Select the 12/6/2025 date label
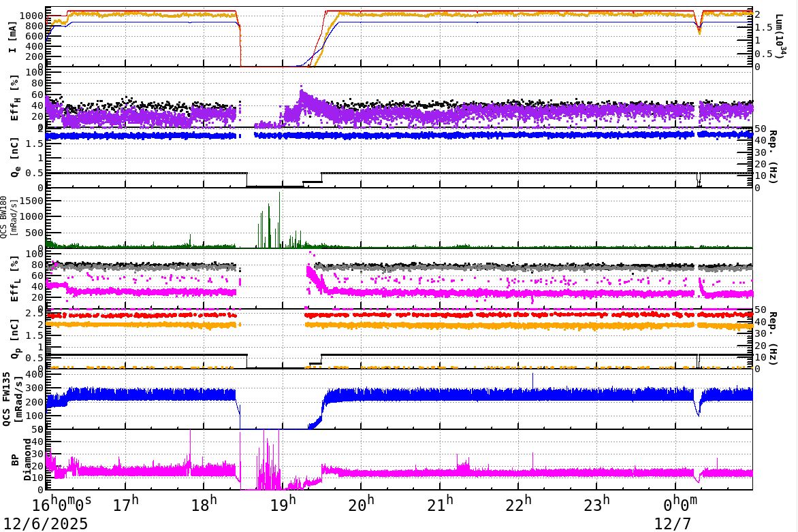 pos(44,524)
